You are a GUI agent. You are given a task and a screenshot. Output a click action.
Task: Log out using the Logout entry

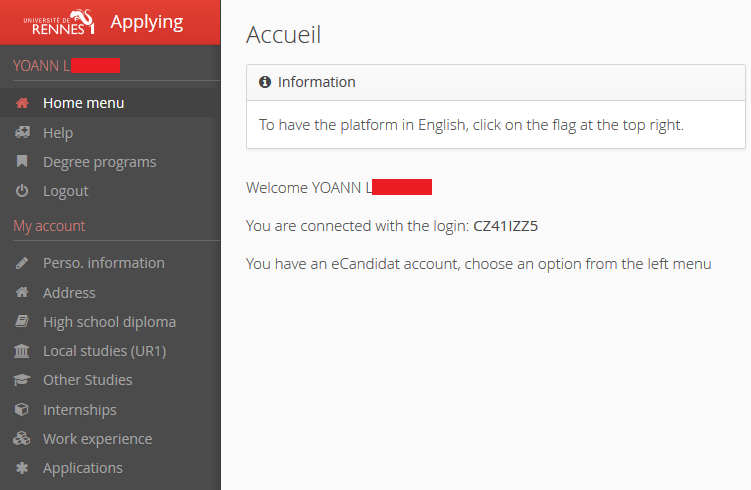[66, 191]
